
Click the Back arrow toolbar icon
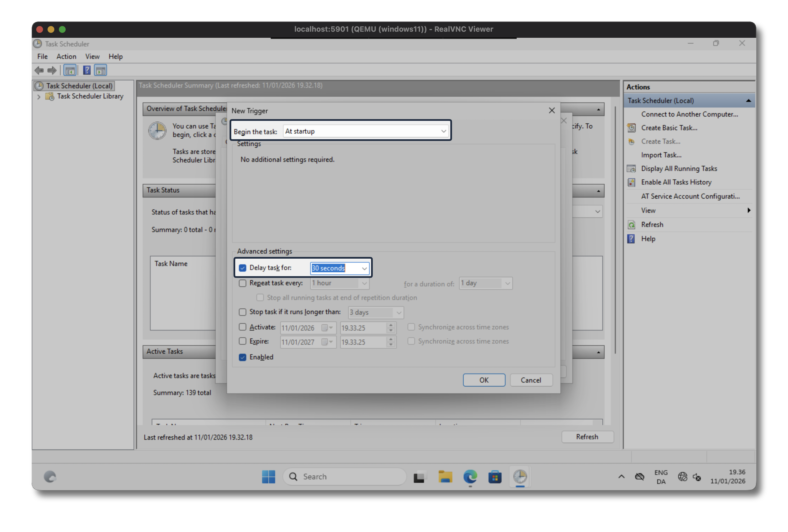[39, 70]
